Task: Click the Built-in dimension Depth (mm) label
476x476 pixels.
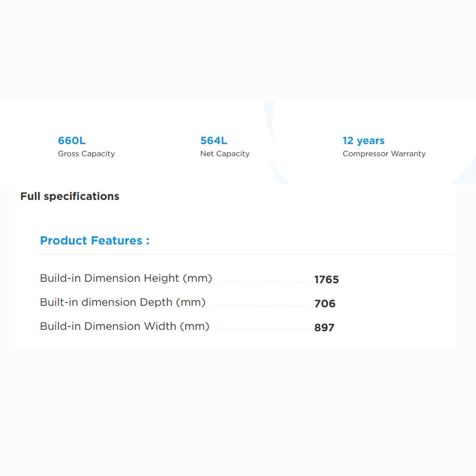Action: click(x=122, y=302)
